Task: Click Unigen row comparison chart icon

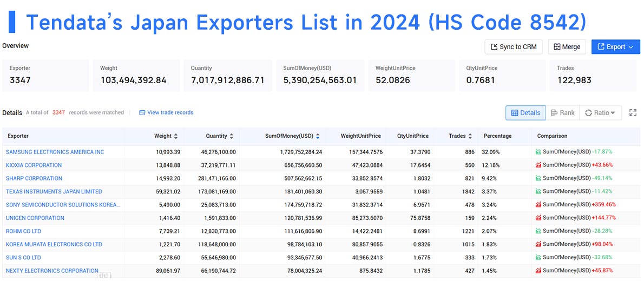Action: click(x=538, y=218)
